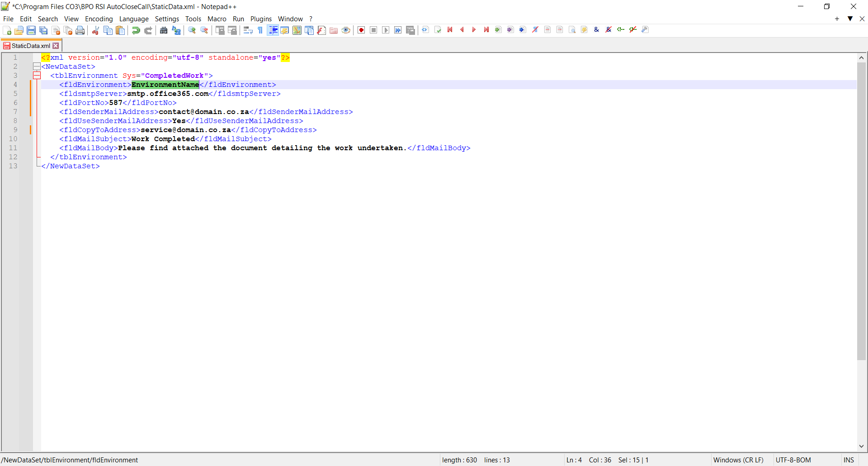Open Folder as Workspace icon
The height and width of the screenshot is (466, 868).
click(334, 30)
